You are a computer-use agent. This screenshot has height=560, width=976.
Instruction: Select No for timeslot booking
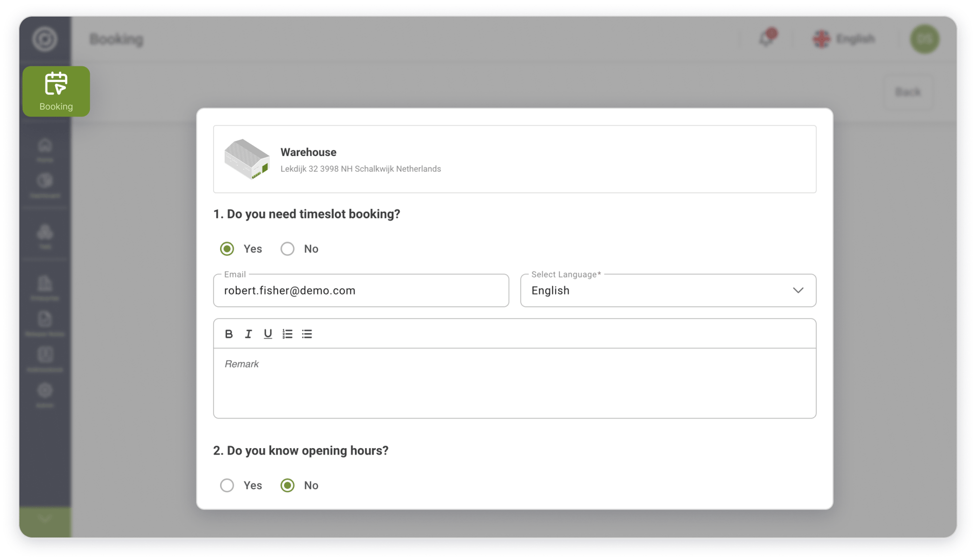pyautogui.click(x=287, y=249)
